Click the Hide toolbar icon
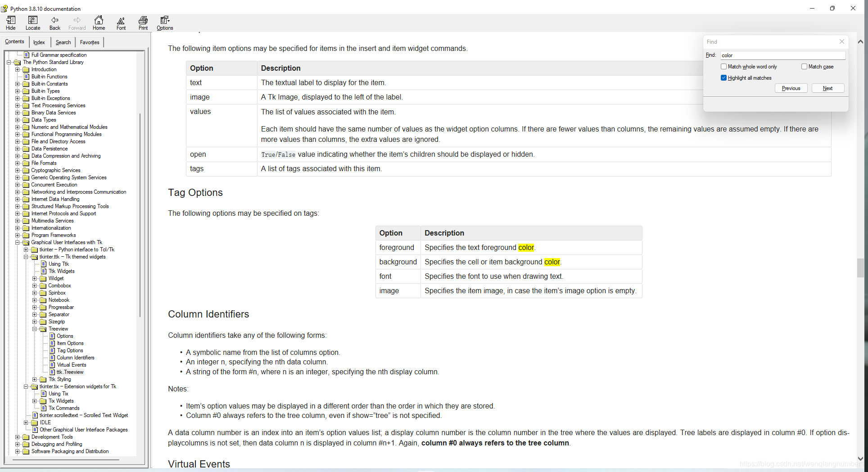 (x=11, y=23)
